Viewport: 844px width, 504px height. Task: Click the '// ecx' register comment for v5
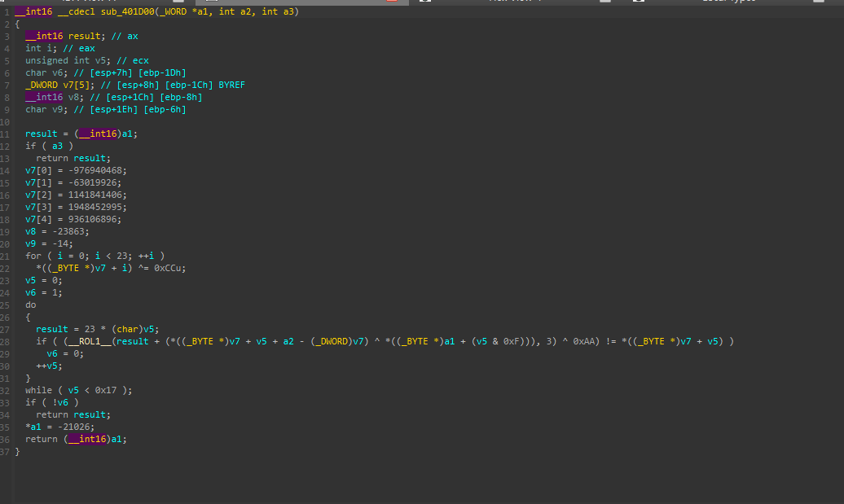click(133, 61)
